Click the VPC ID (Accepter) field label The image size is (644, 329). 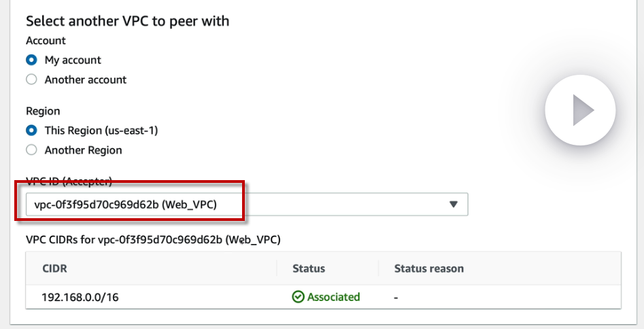pos(69,181)
